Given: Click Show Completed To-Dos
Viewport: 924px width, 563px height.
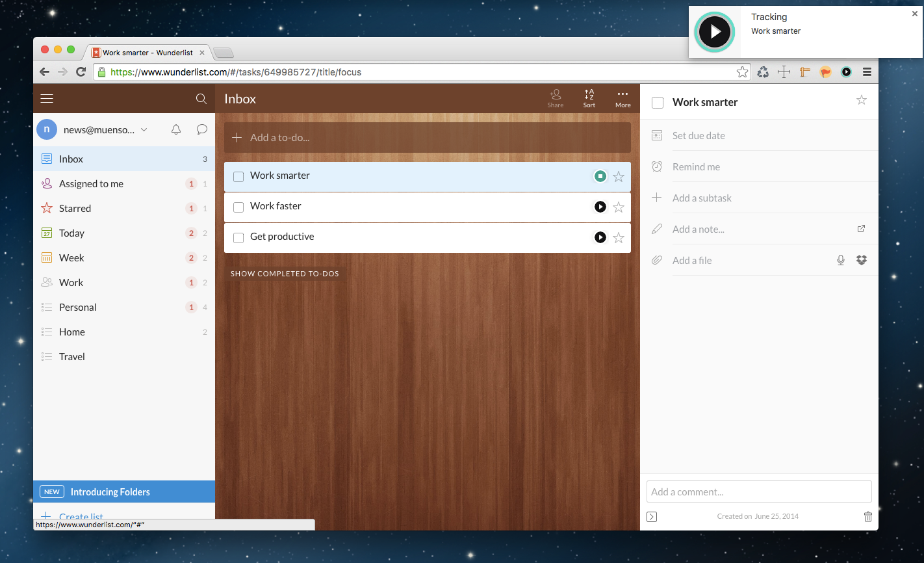Looking at the screenshot, I should [285, 274].
